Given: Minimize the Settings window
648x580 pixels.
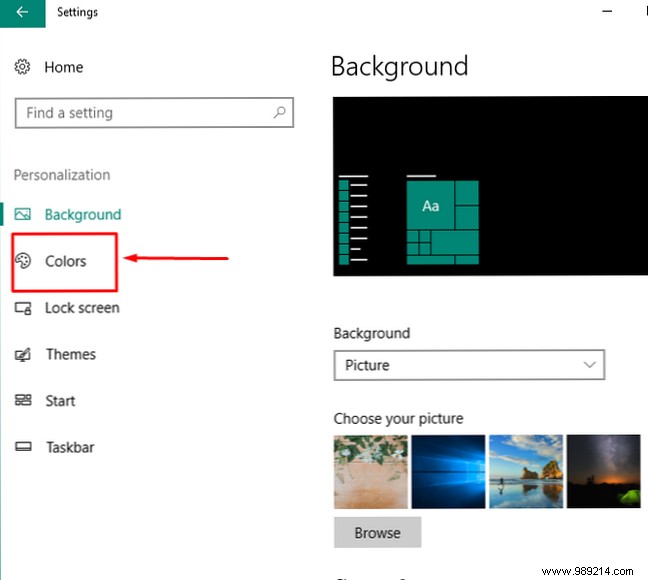Looking at the screenshot, I should point(607,12).
